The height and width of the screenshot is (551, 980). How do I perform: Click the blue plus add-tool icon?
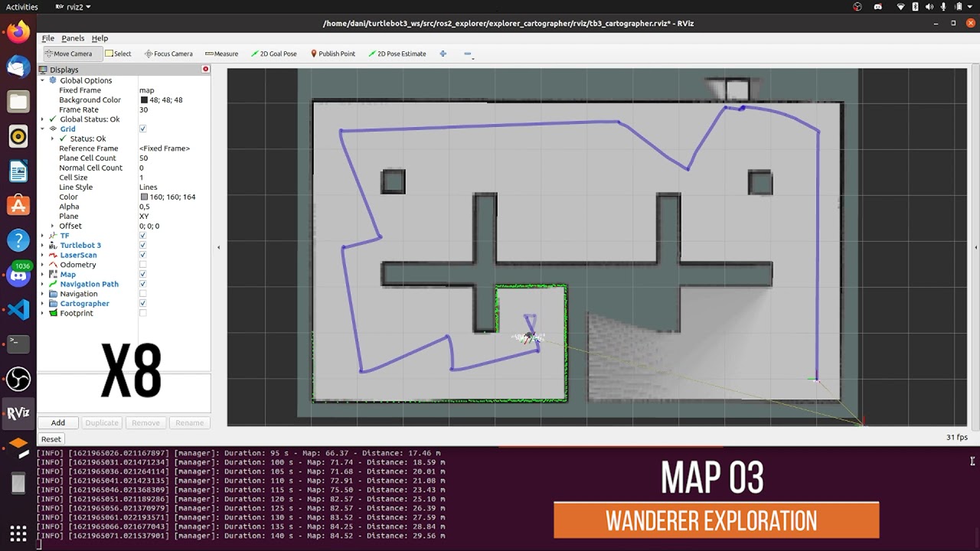[x=443, y=54]
